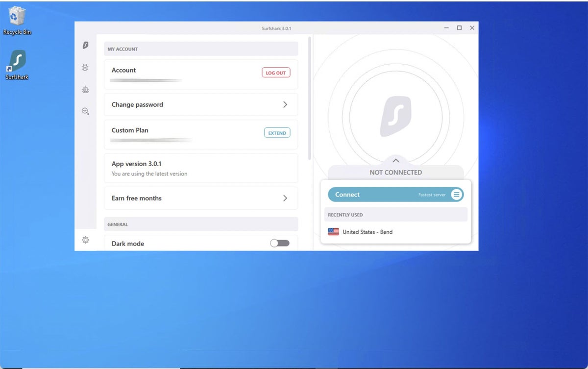Click the App version 3.0.1 text
Screen dimensions: 588x369
(137, 164)
